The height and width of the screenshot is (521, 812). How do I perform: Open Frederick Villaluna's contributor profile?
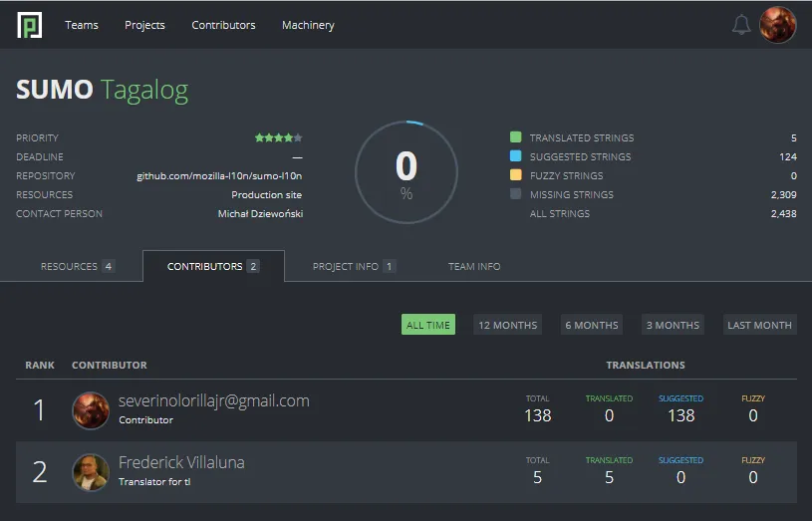coord(181,462)
